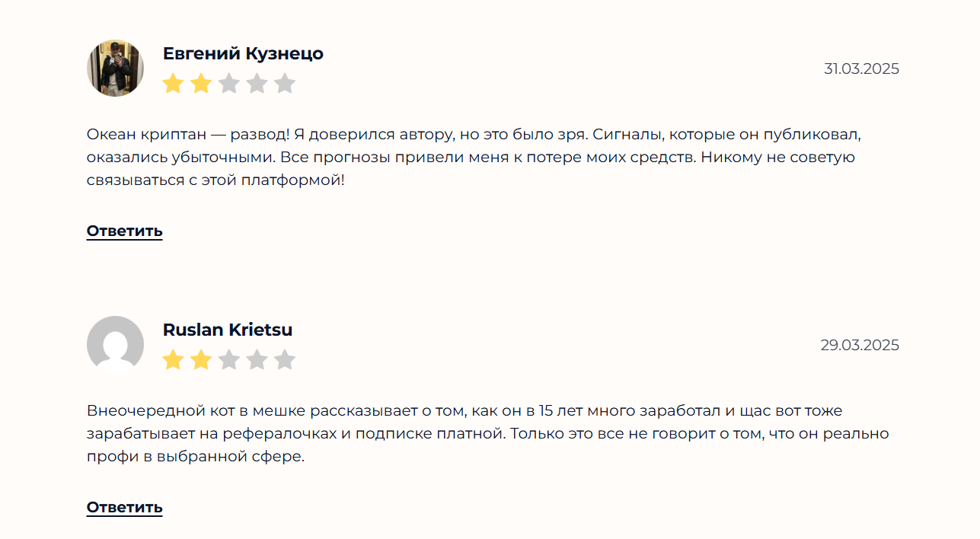Click the review text starting with Внеочередной кот

pyautogui.click(x=487, y=434)
